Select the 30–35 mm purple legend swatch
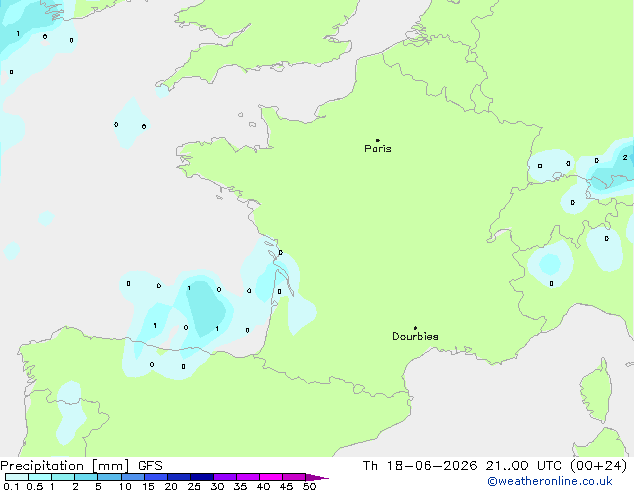Image resolution: width=634 pixels, height=490 pixels. pyautogui.click(x=225, y=477)
